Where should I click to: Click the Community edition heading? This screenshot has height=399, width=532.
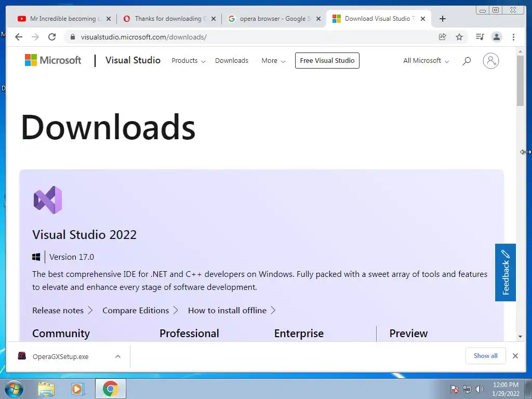[61, 334]
